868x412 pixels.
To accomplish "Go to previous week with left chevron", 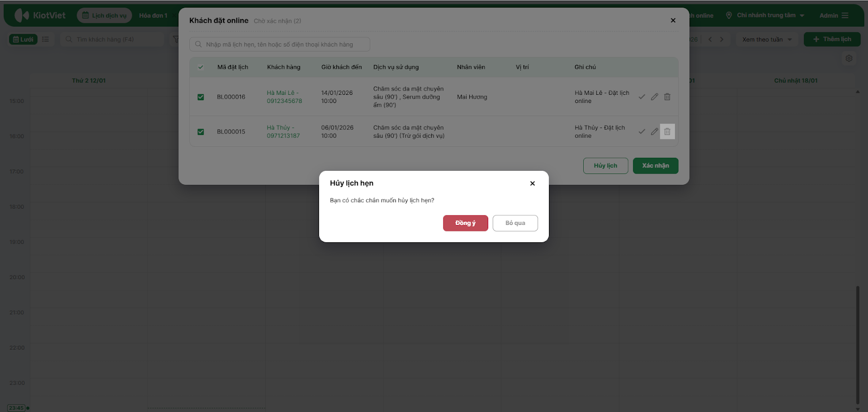I will pos(710,40).
